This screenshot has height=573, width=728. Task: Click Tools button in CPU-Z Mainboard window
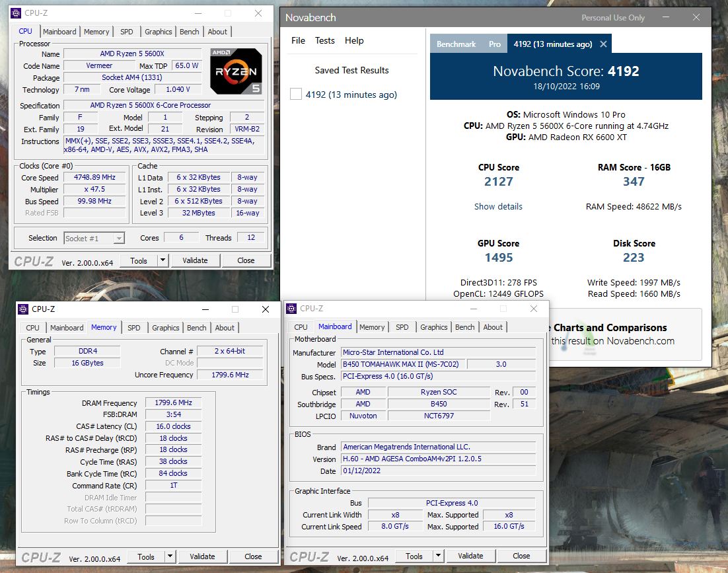click(414, 556)
